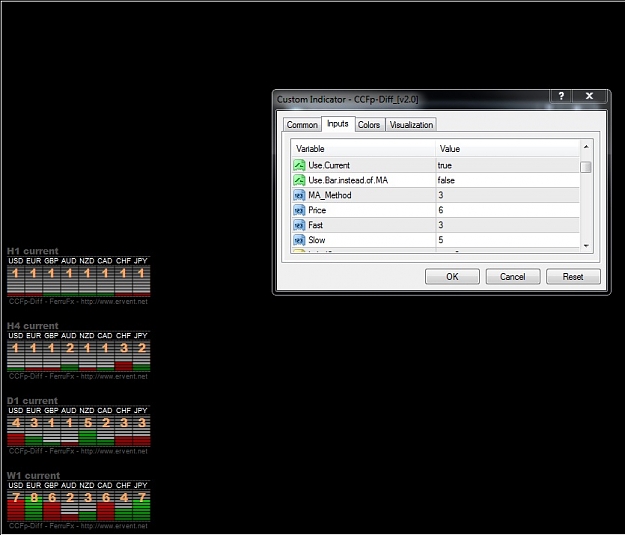Switch to the Common tab
Viewport: 625px width, 535px height.
coord(302,125)
